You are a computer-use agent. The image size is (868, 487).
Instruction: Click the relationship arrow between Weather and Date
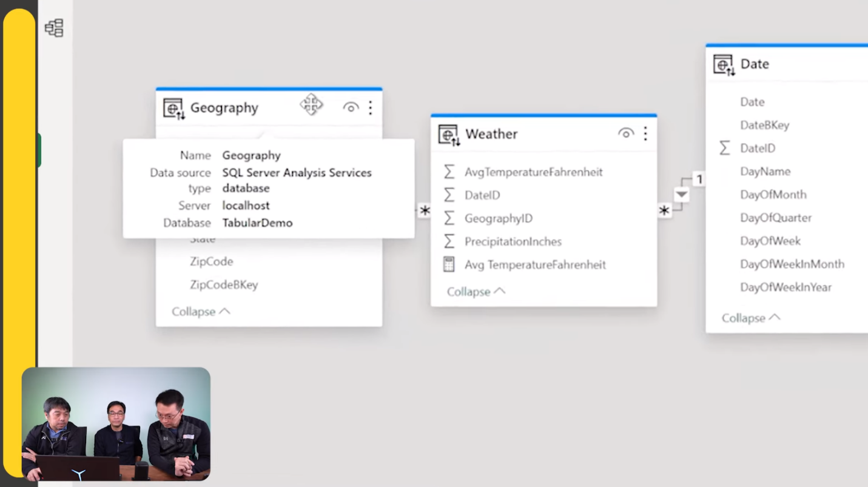681,194
